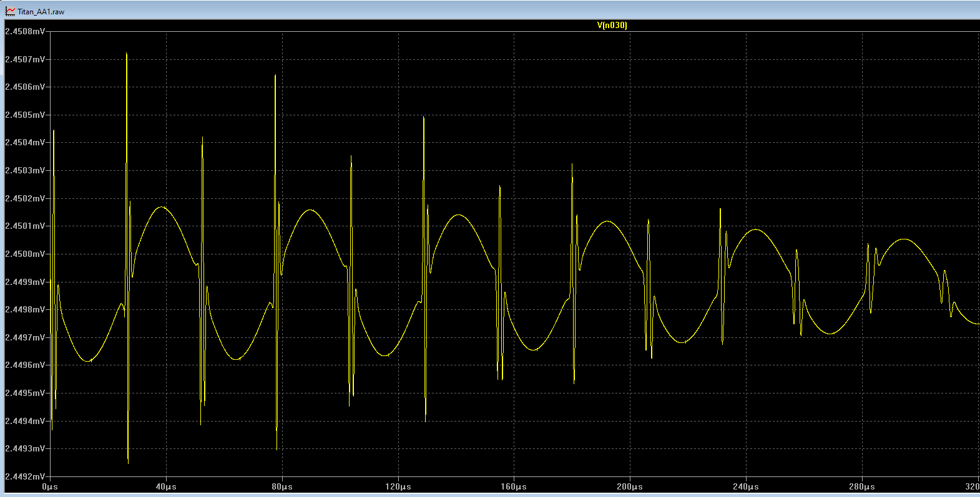
Task: Click the 80µs time axis label
Action: coord(282,486)
